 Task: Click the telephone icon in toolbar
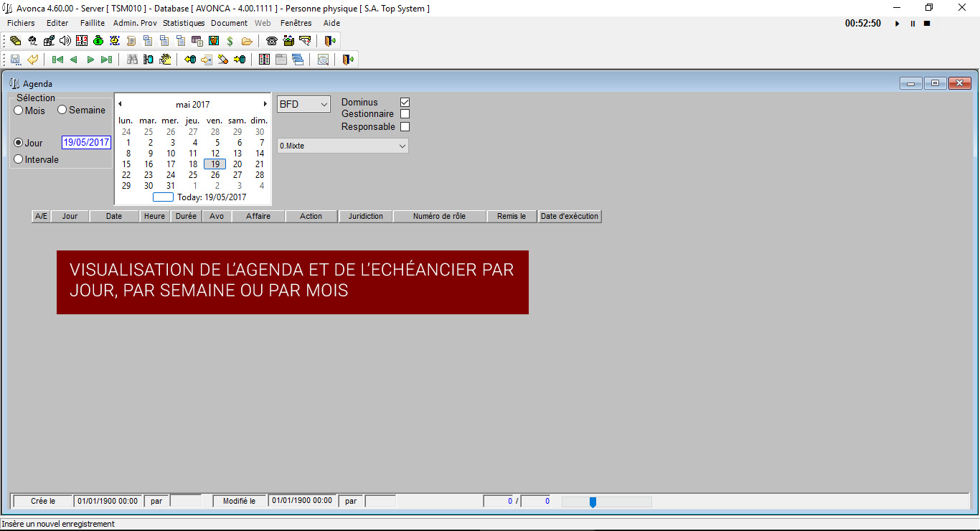click(271, 41)
